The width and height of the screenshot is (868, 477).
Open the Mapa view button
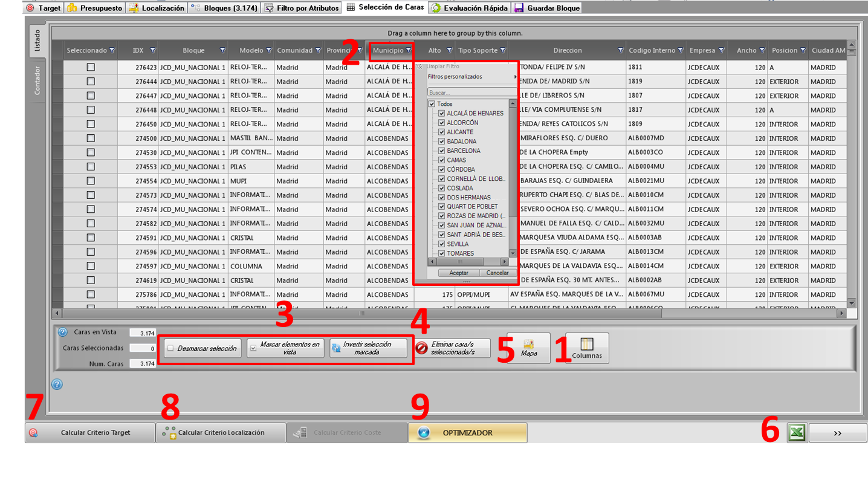click(x=528, y=348)
